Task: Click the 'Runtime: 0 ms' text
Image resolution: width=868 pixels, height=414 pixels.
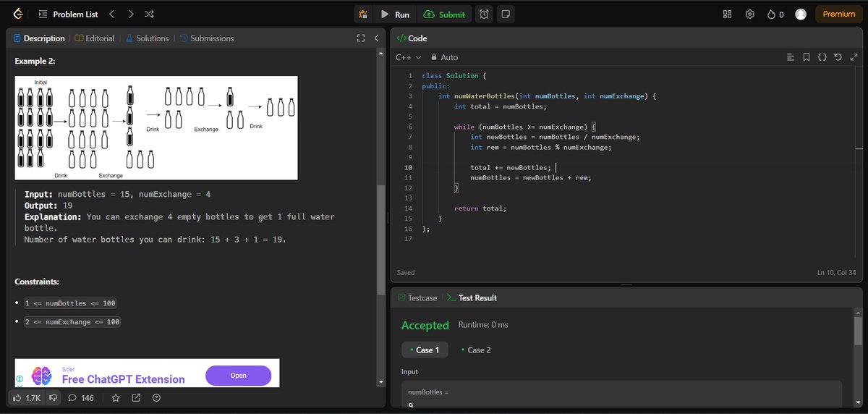Action: (x=483, y=325)
